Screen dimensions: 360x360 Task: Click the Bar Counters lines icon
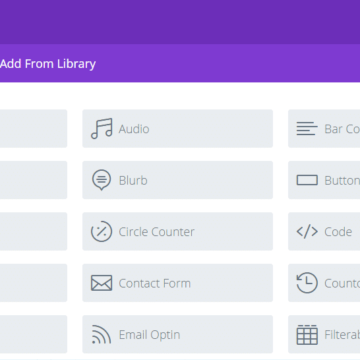click(x=307, y=129)
